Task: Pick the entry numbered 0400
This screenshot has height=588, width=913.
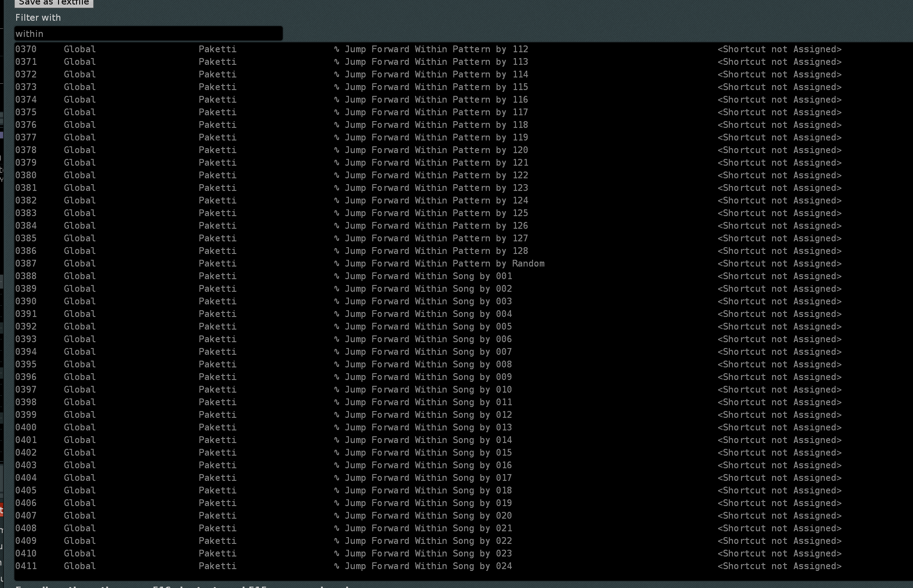Action: coord(26,427)
